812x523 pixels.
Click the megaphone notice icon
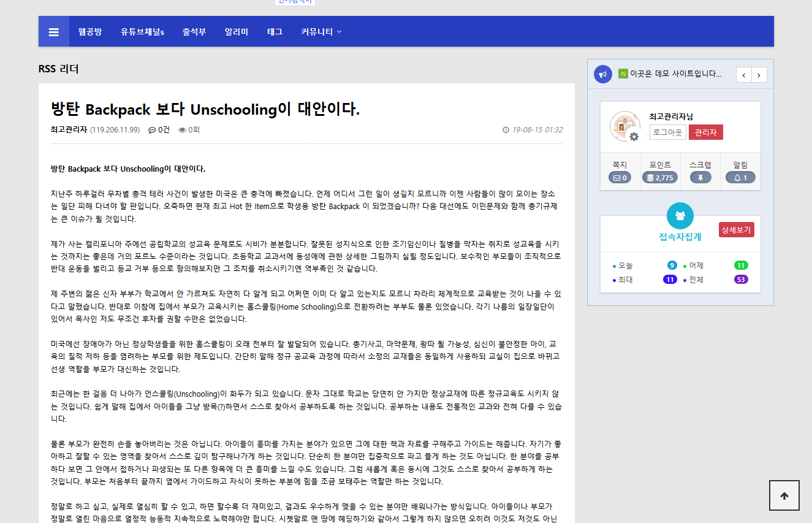coord(602,74)
